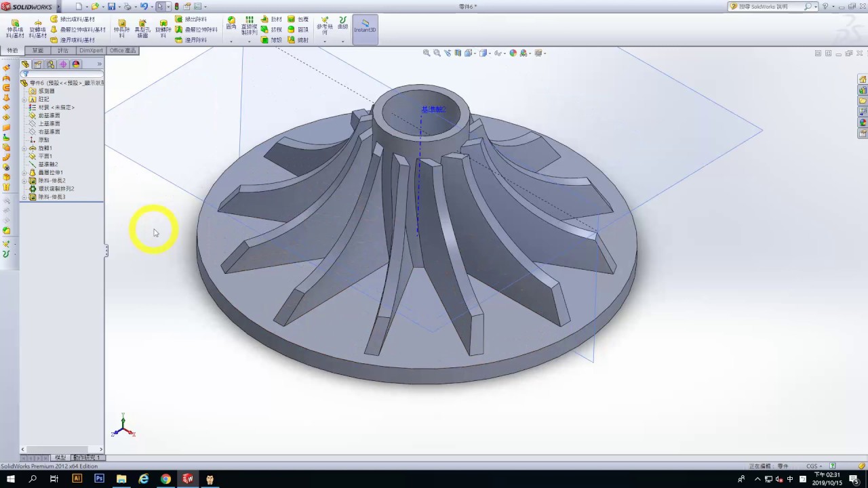This screenshot has height=488, width=868.
Task: Select the 包覆 wrap tool
Action: [x=298, y=20]
